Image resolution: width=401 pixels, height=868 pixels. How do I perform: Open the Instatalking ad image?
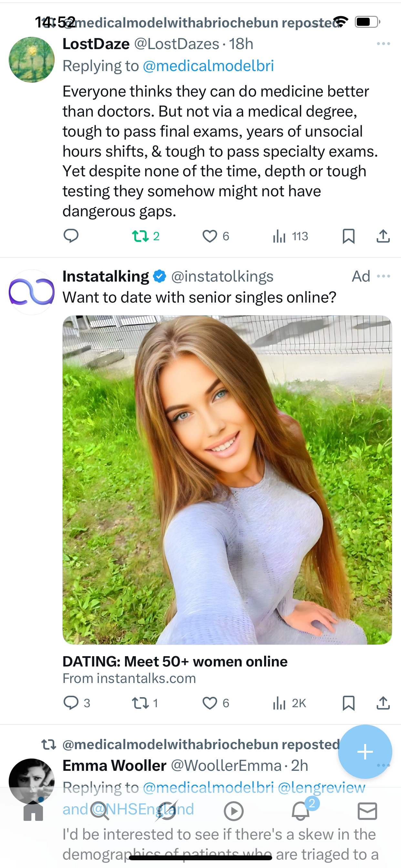[227, 480]
